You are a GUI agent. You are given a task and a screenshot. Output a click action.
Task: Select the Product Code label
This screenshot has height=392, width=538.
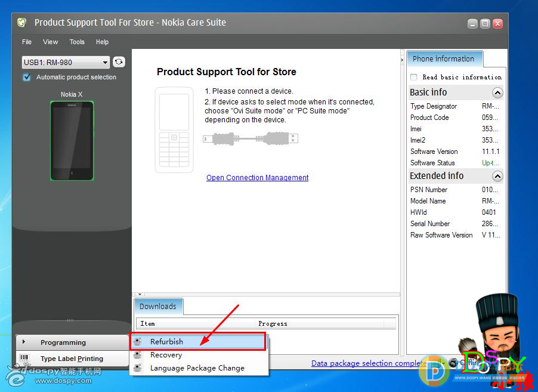429,118
